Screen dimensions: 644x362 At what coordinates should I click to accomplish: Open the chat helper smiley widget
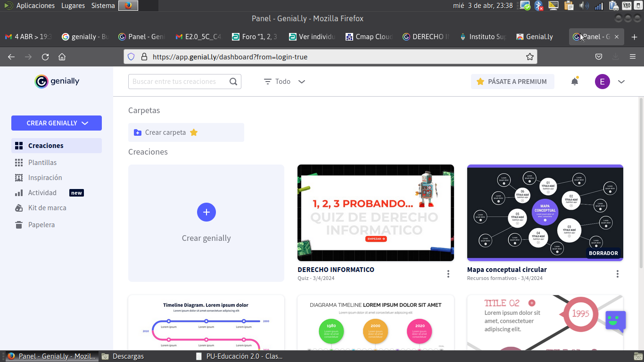(x=616, y=321)
